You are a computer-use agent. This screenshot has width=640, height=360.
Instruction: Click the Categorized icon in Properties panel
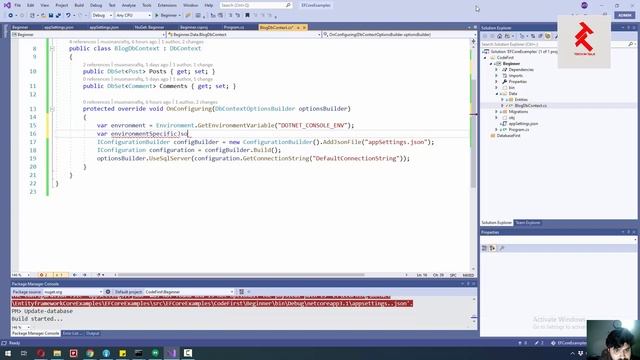[484, 248]
